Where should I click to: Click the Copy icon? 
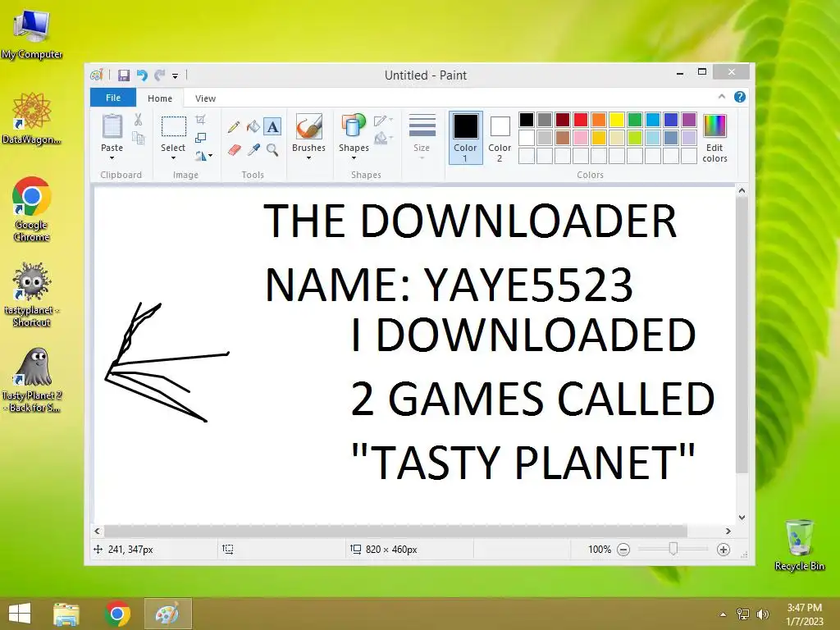pos(138,139)
